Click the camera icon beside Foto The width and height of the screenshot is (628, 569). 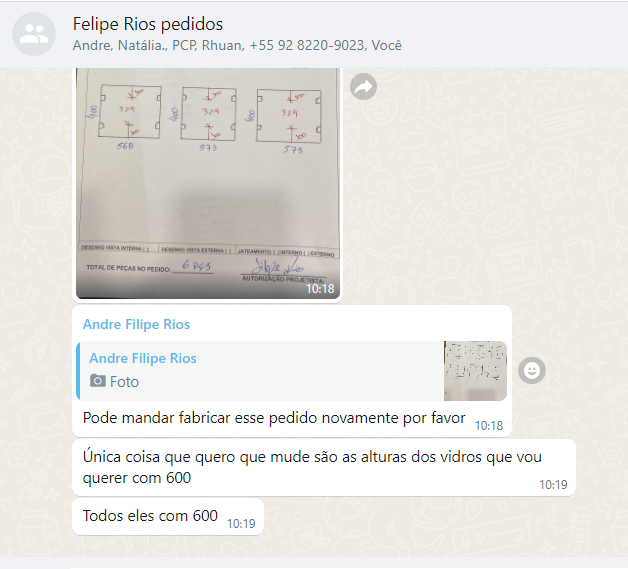98,381
